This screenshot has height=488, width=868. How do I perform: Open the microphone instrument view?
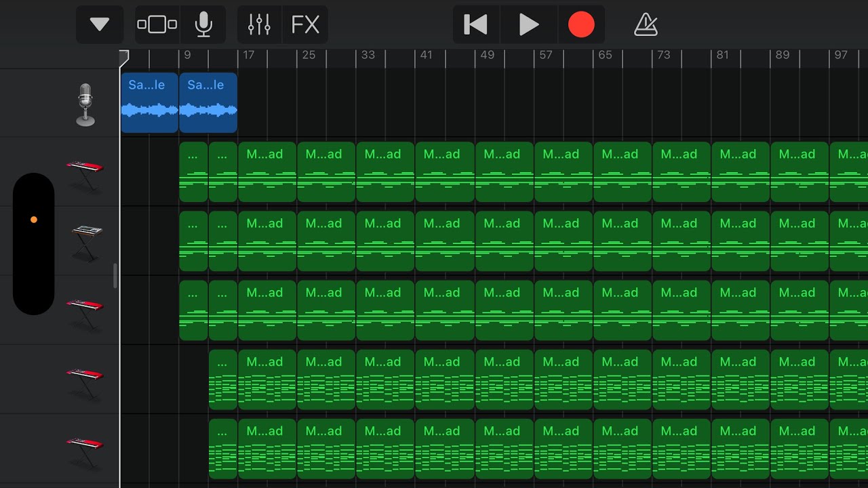coord(203,25)
